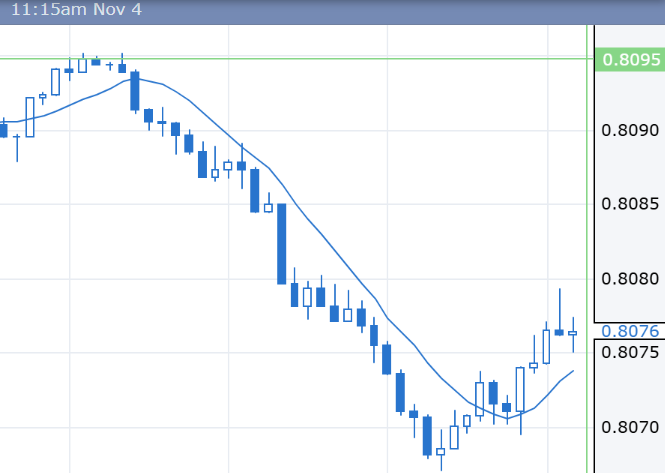Image resolution: width=665 pixels, height=473 pixels.
Task: Select the tall hollow candle rising from 0.8071 to 0.8074
Action: click(x=520, y=389)
